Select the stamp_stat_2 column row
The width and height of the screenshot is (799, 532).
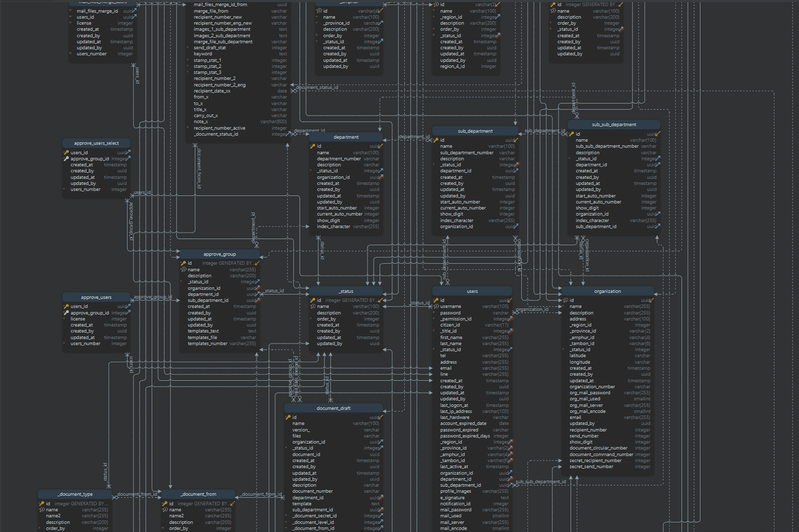pos(238,67)
